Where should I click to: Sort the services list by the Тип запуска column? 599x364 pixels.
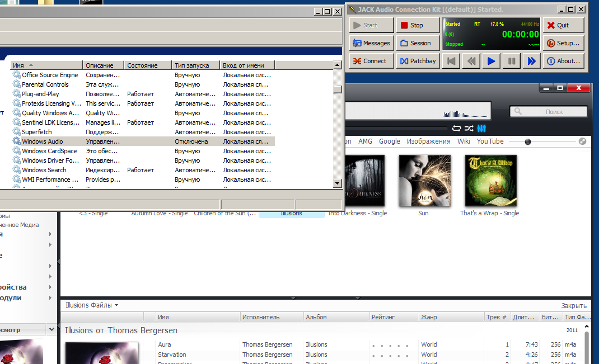[x=195, y=65]
